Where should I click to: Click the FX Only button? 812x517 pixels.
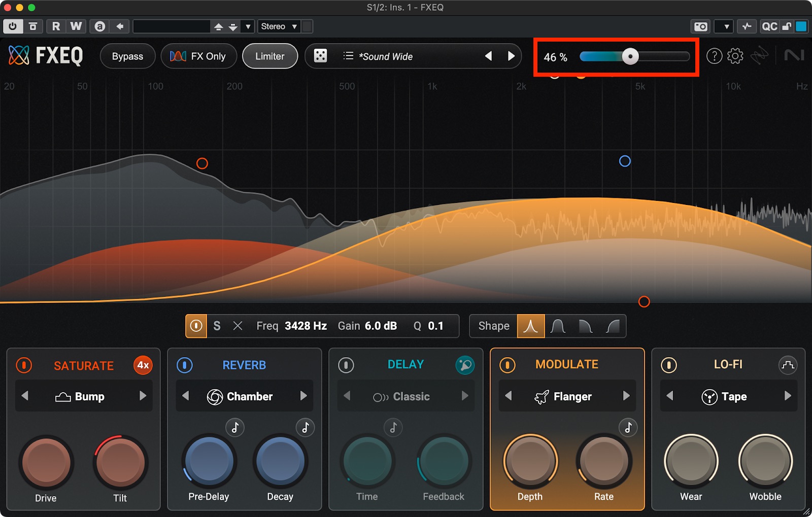(198, 56)
